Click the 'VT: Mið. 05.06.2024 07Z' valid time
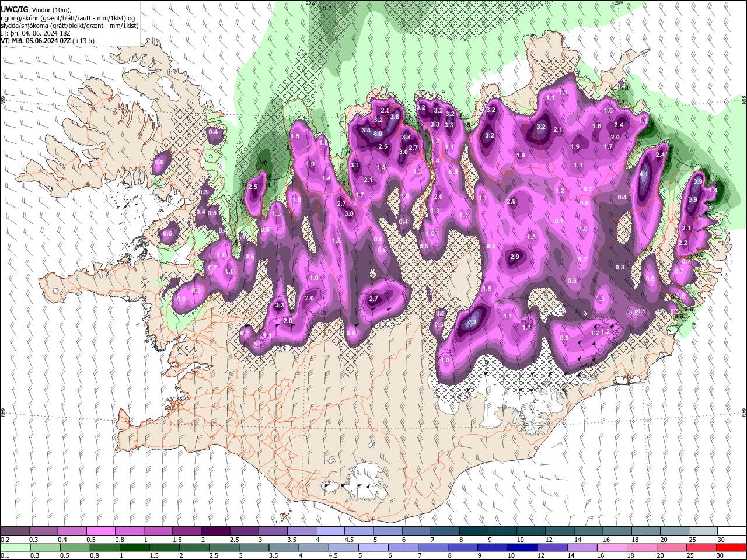The width and height of the screenshot is (747, 560). pyautogui.click(x=37, y=41)
